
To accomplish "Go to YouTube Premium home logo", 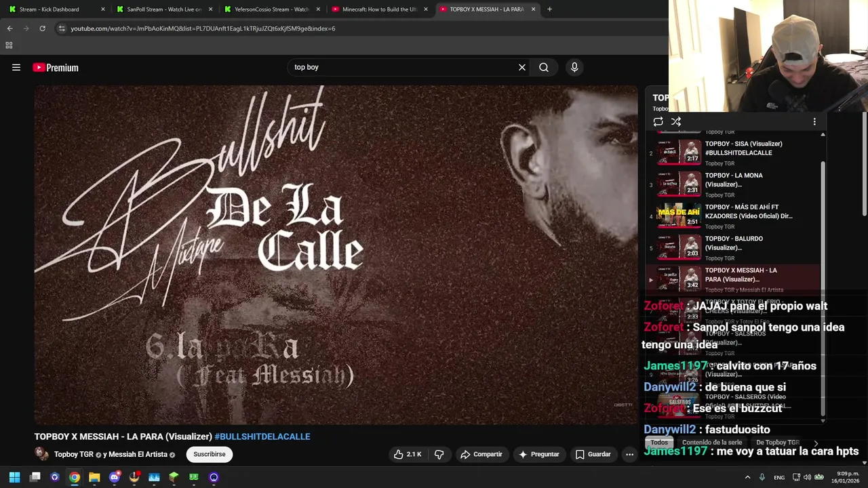I will (x=56, y=67).
